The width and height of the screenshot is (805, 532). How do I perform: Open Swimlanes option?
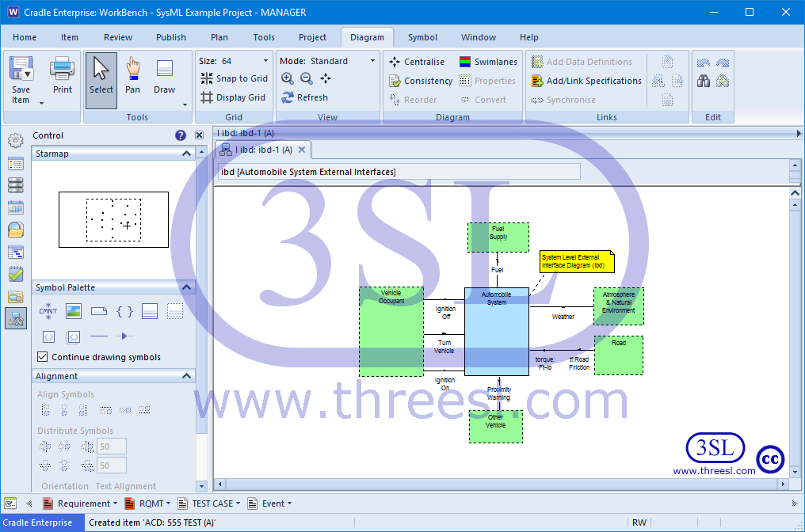[488, 62]
